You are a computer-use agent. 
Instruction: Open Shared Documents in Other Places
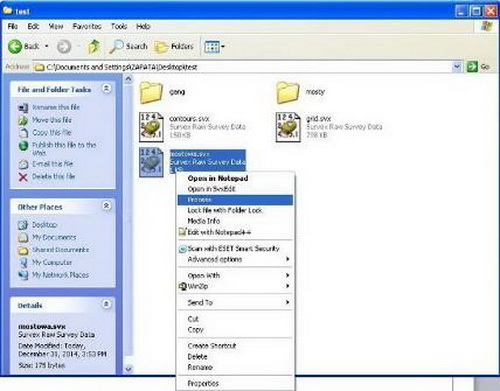coord(60,250)
